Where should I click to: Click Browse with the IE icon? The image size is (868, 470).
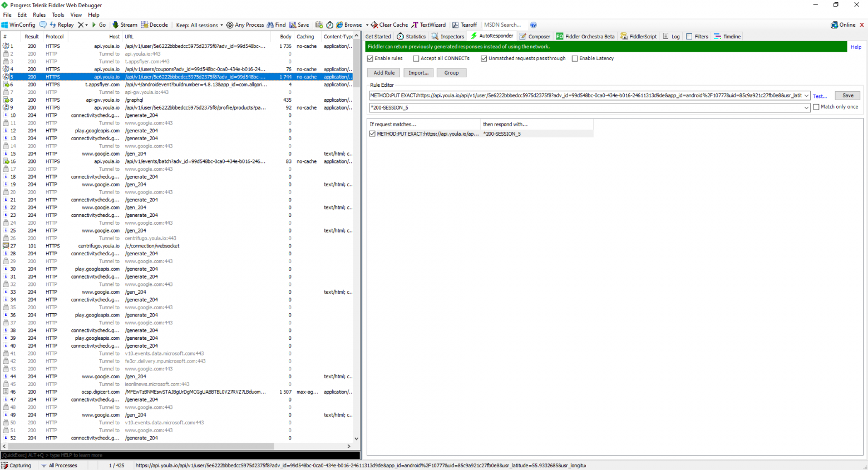tap(349, 25)
